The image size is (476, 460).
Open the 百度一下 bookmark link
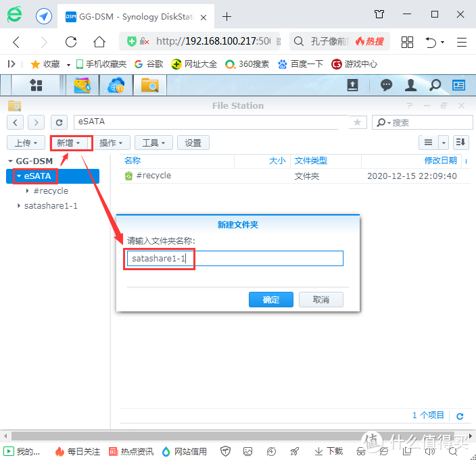(300, 64)
